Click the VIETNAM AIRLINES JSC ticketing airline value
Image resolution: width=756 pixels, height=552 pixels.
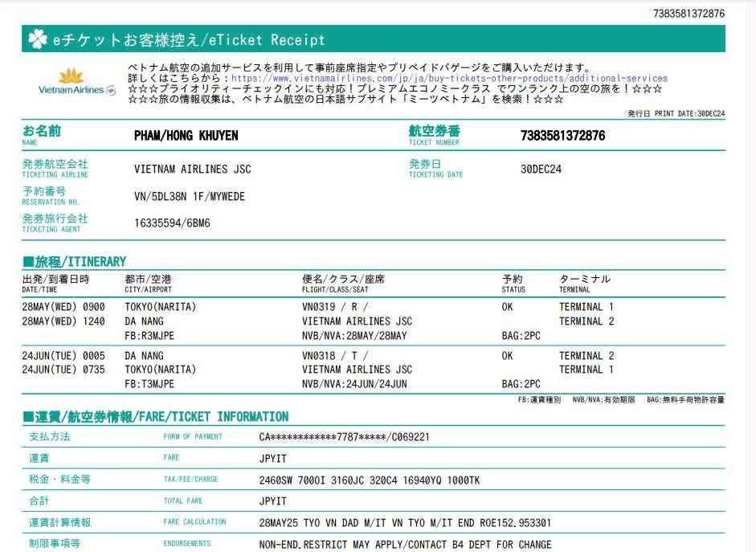192,170
